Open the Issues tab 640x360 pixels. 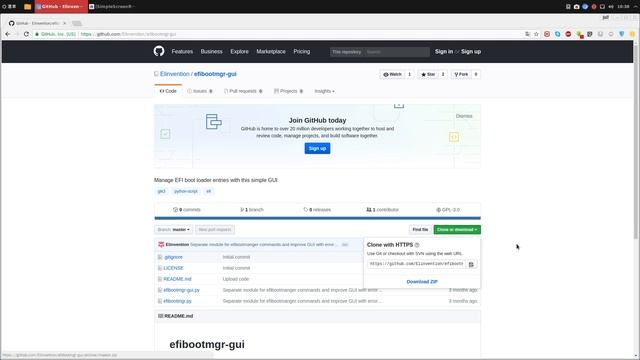point(200,91)
